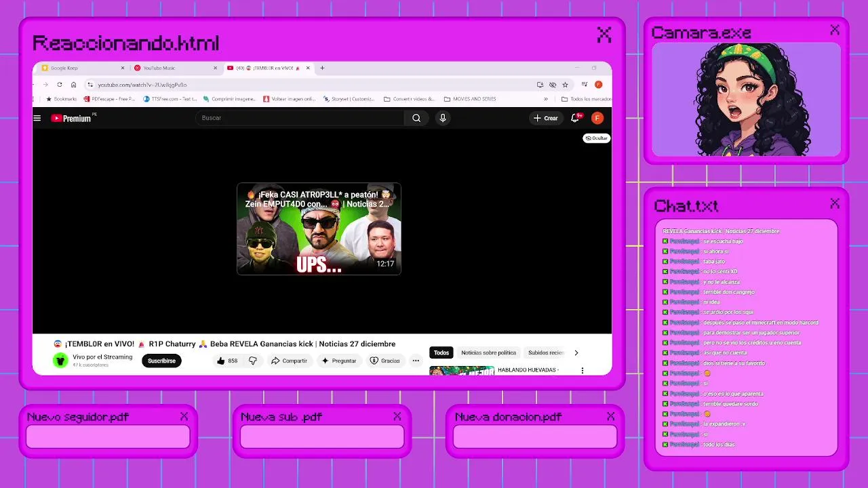868x488 pixels.
Task: Click the Crear button
Action: [x=546, y=118]
